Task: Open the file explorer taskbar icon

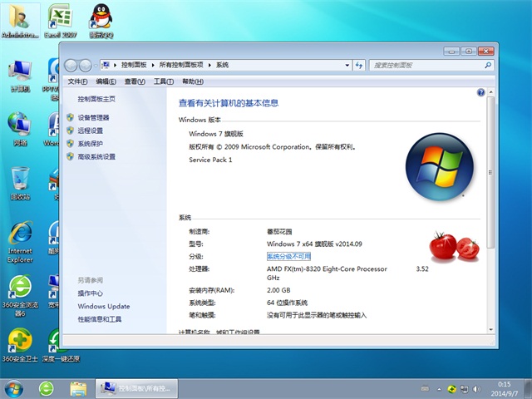Action: (x=78, y=387)
